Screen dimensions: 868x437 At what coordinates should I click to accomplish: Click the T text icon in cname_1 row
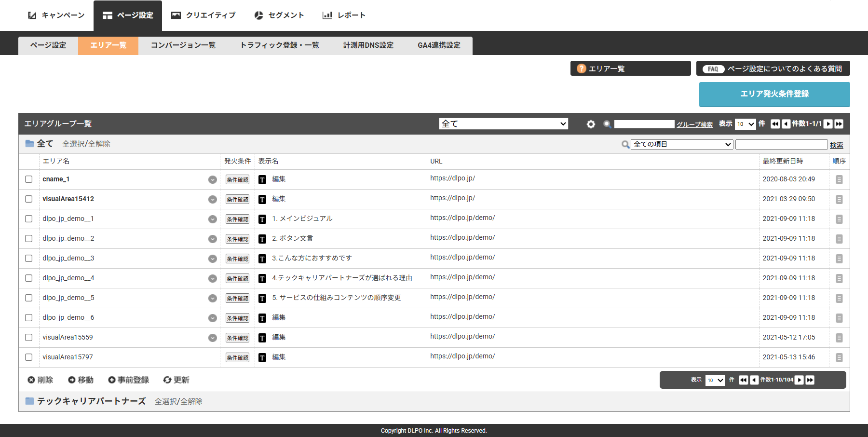[262, 180]
